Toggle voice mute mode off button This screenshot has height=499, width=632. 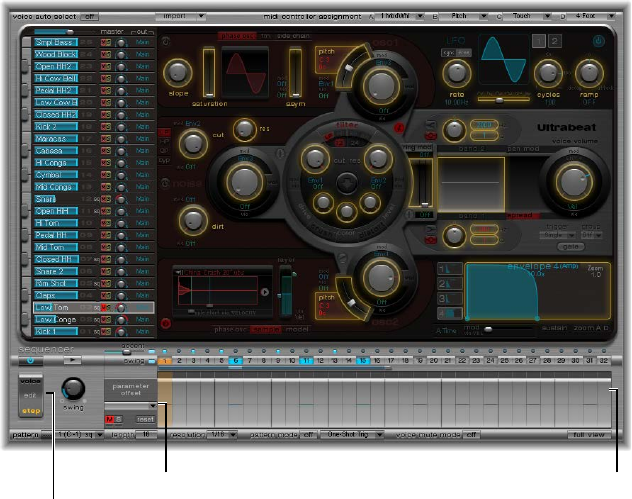click(x=471, y=435)
